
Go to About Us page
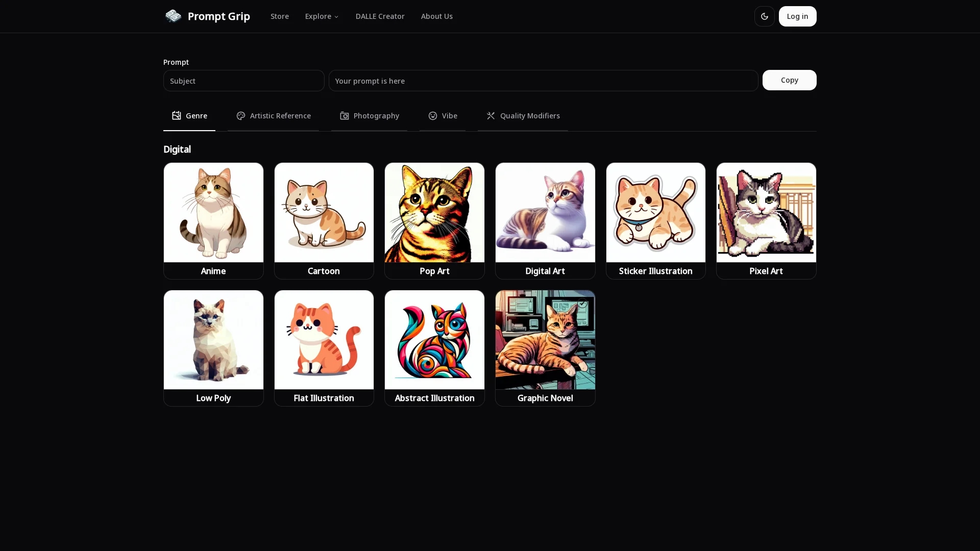tap(436, 16)
